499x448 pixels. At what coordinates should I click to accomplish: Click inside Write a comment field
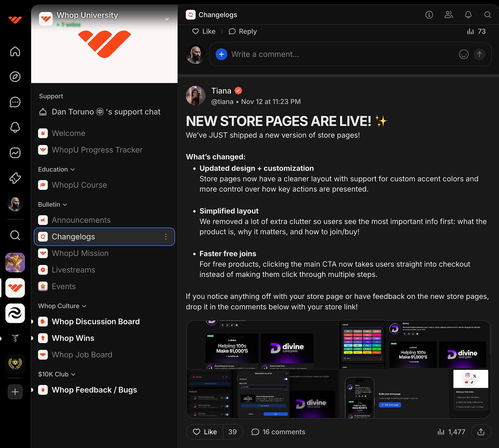click(x=343, y=54)
